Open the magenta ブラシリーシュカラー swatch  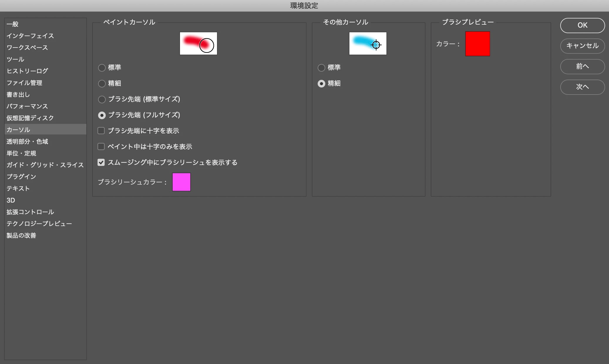(181, 182)
